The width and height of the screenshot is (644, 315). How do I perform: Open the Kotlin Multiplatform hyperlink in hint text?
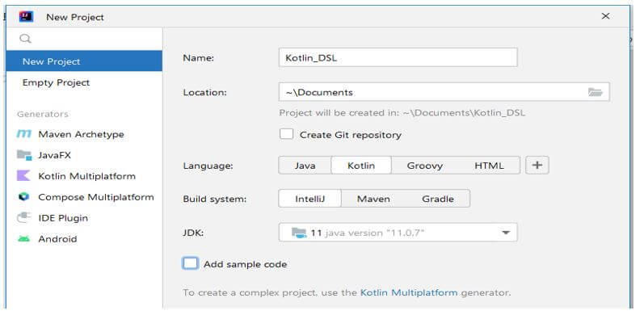[x=409, y=293]
